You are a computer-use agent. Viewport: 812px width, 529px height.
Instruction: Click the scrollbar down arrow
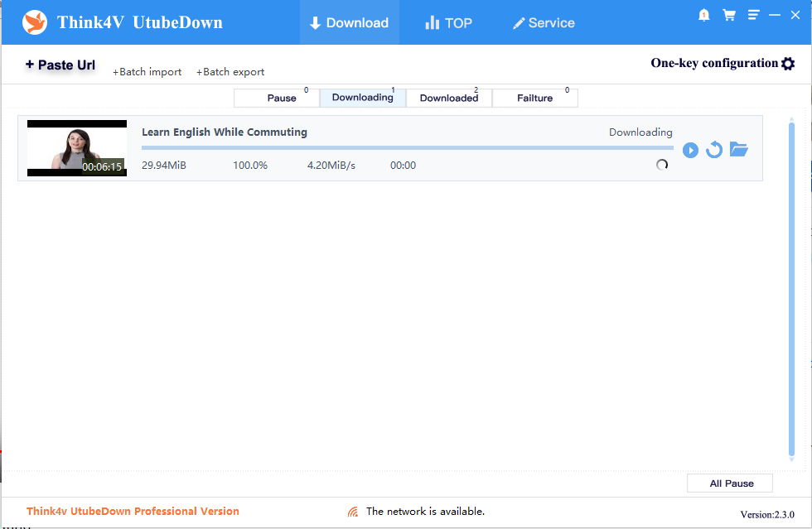(x=791, y=459)
